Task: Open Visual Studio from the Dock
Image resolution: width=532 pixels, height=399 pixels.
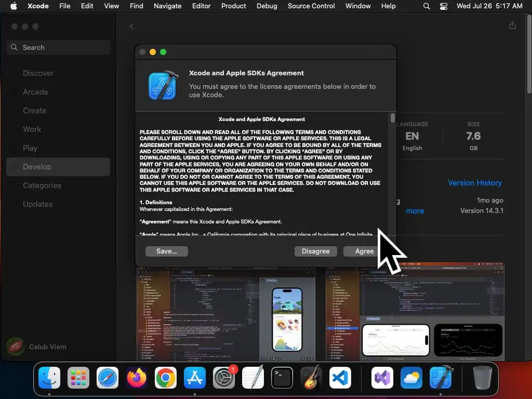Action: [x=382, y=378]
